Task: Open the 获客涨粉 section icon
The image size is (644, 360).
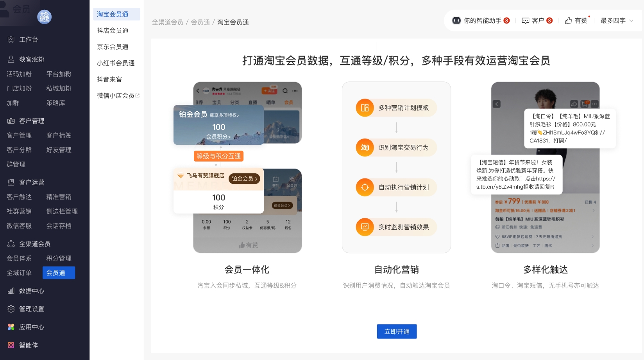Action: tap(11, 59)
